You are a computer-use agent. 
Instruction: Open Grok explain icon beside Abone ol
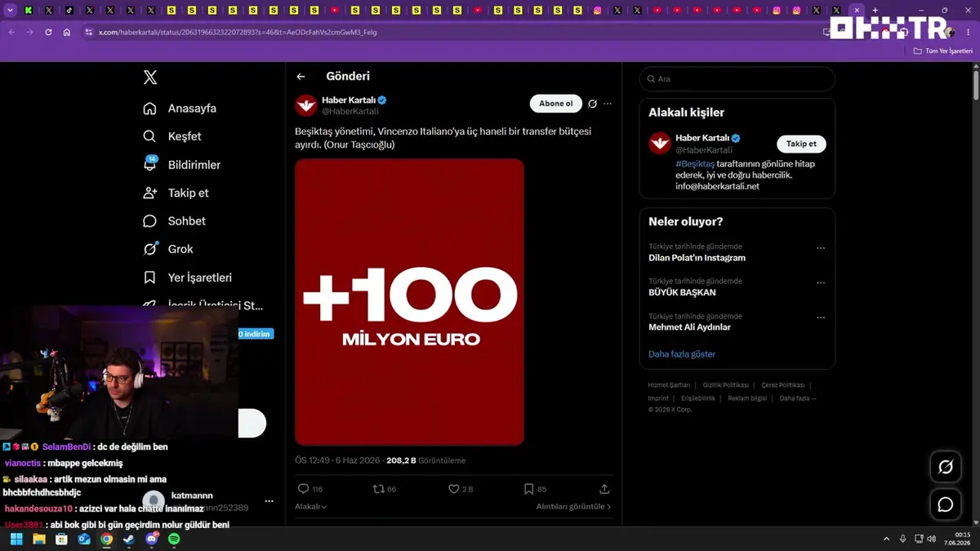click(x=593, y=104)
